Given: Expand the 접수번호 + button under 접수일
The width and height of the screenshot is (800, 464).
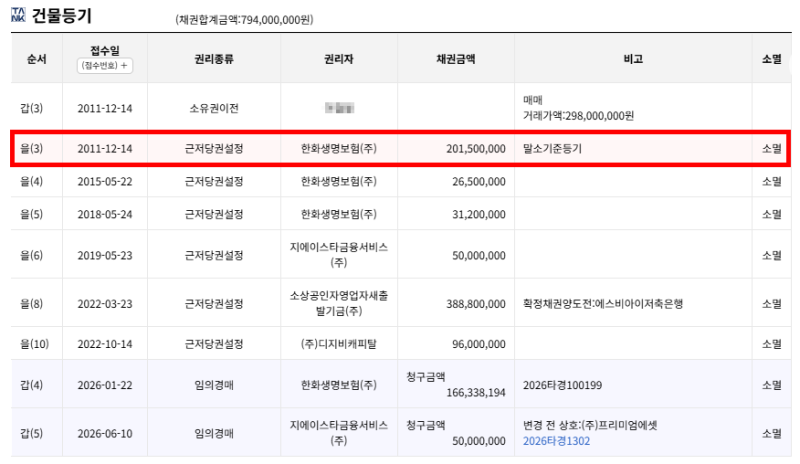Looking at the screenshot, I should point(105,65).
